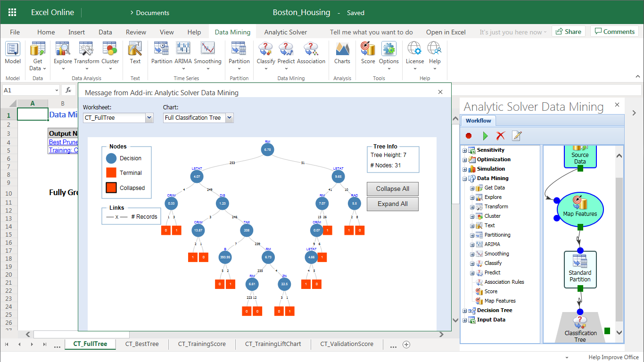
Task: Open the Association ribbon tool
Action: pyautogui.click(x=311, y=56)
